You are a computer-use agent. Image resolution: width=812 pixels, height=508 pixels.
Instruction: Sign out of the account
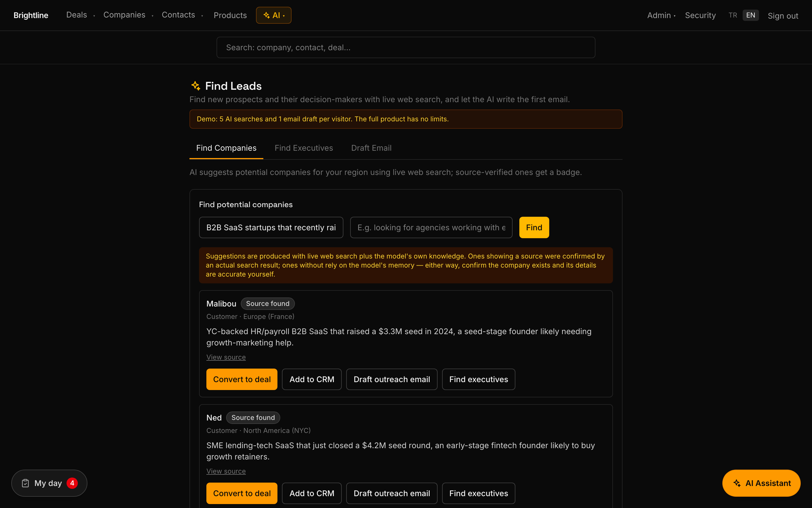point(783,16)
